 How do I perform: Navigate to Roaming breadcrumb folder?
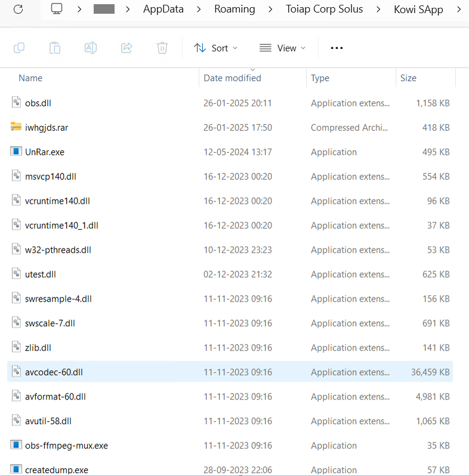click(234, 9)
